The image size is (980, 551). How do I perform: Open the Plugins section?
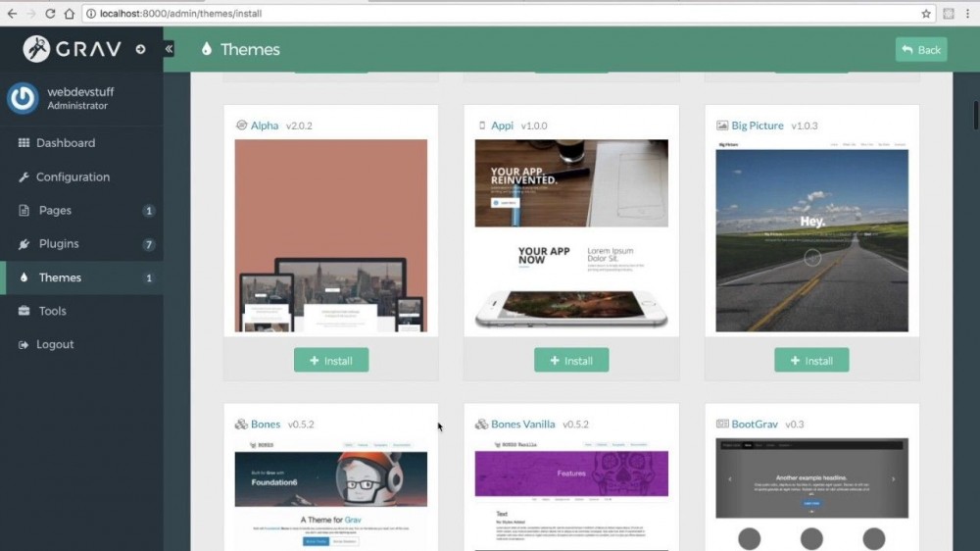click(x=59, y=244)
